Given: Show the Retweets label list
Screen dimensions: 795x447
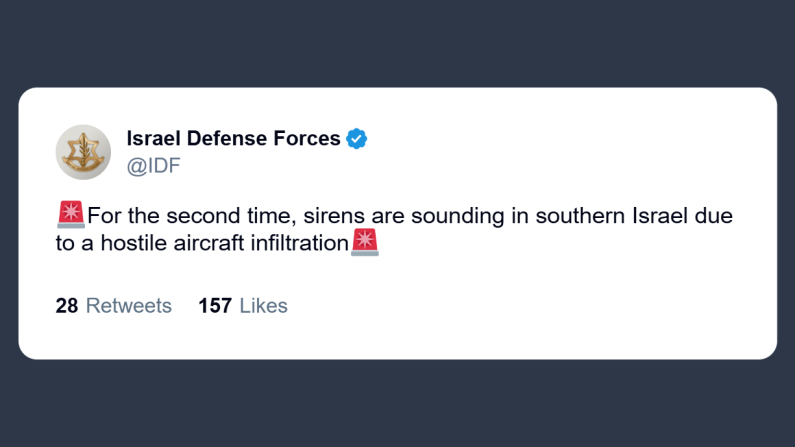Looking at the screenshot, I should tap(129, 306).
